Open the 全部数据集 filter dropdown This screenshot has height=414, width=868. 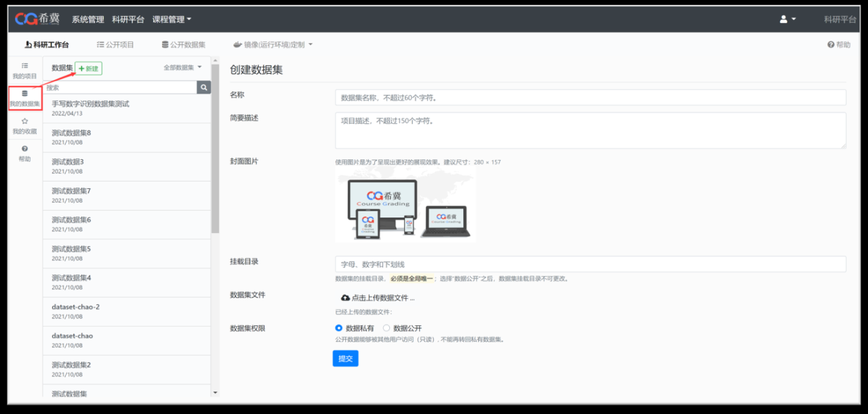182,68
